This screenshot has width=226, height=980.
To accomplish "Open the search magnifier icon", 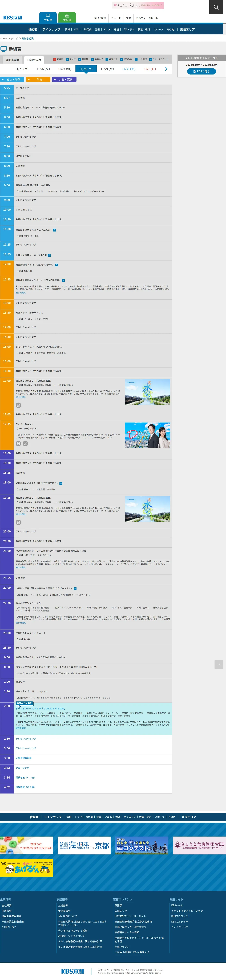I will (x=216, y=7).
